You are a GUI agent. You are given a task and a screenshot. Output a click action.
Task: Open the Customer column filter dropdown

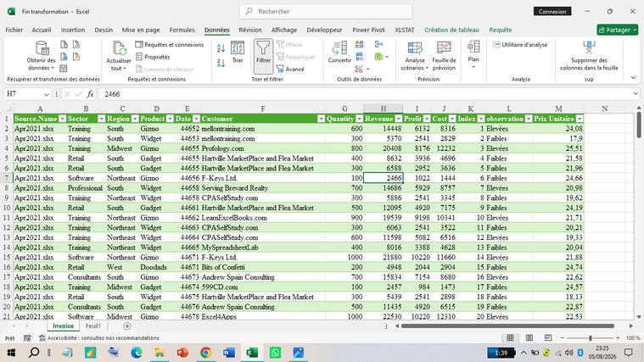(x=321, y=119)
